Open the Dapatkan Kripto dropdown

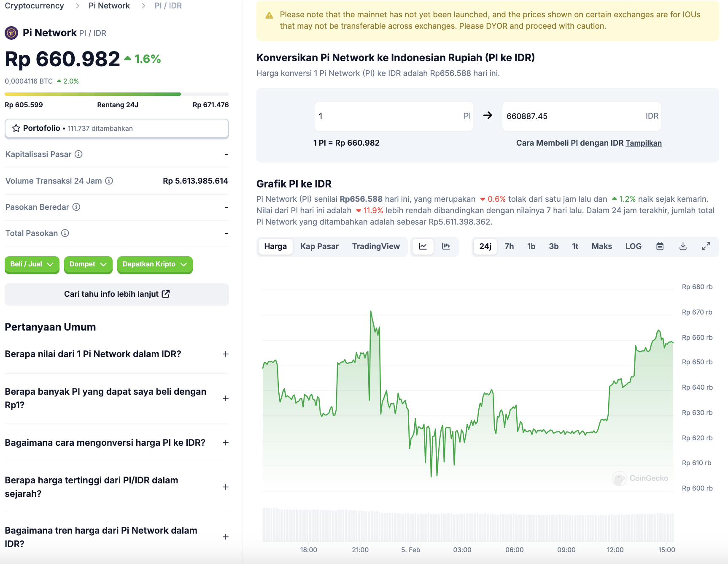[x=154, y=265]
